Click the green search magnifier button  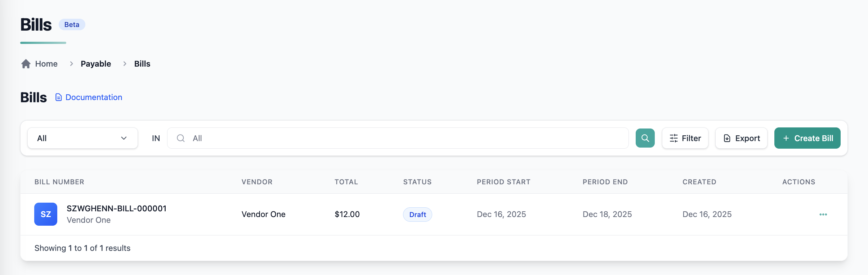(x=645, y=138)
